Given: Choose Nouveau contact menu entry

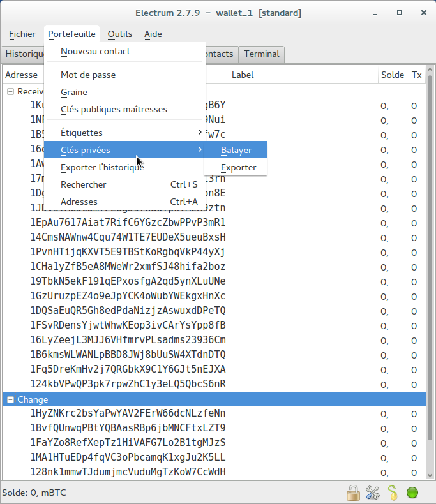Looking at the screenshot, I should pyautogui.click(x=124, y=52).
